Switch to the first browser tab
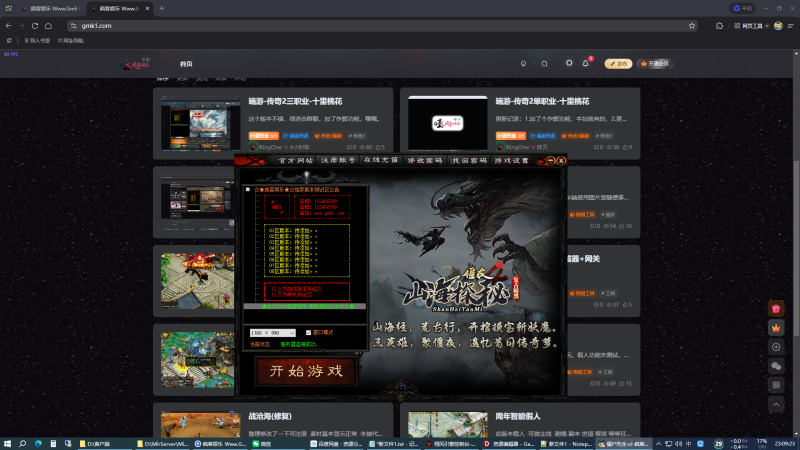Screen dimensions: 800x450 51,8
